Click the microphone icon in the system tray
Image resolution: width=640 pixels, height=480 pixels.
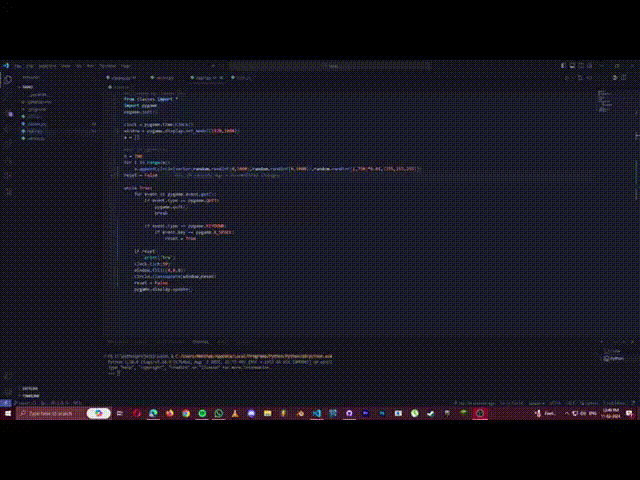click(538, 413)
